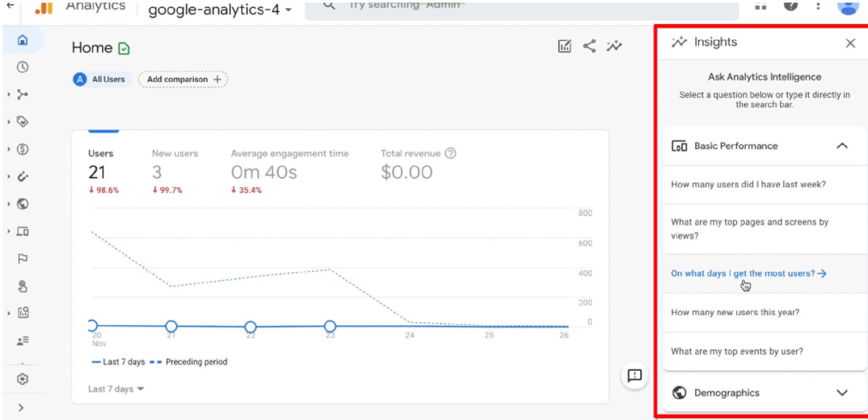Image resolution: width=868 pixels, height=420 pixels.
Task: Expand the Demographics section in Insights
Action: click(x=842, y=393)
